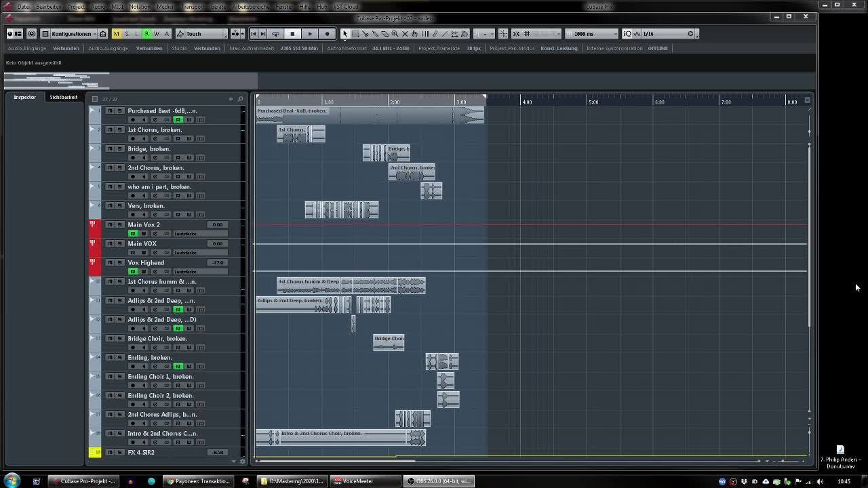868x488 pixels.
Task: Select the Purchased Beat audio clip
Action: tap(370, 115)
